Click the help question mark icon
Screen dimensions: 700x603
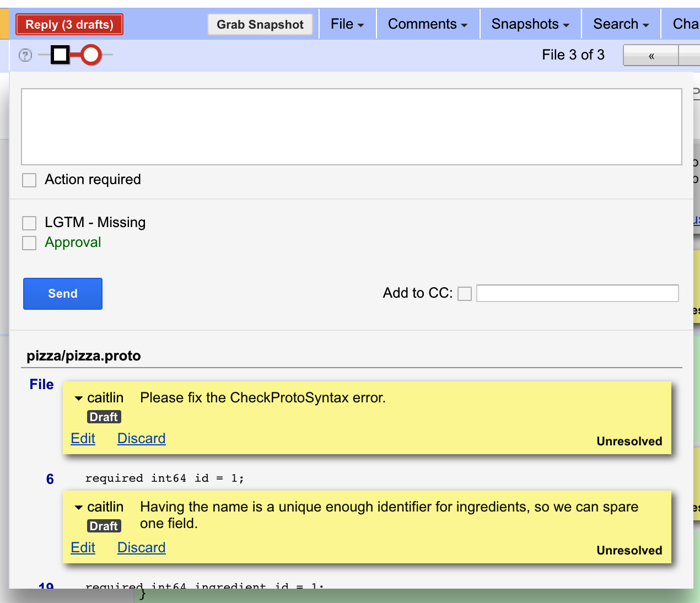coord(25,55)
